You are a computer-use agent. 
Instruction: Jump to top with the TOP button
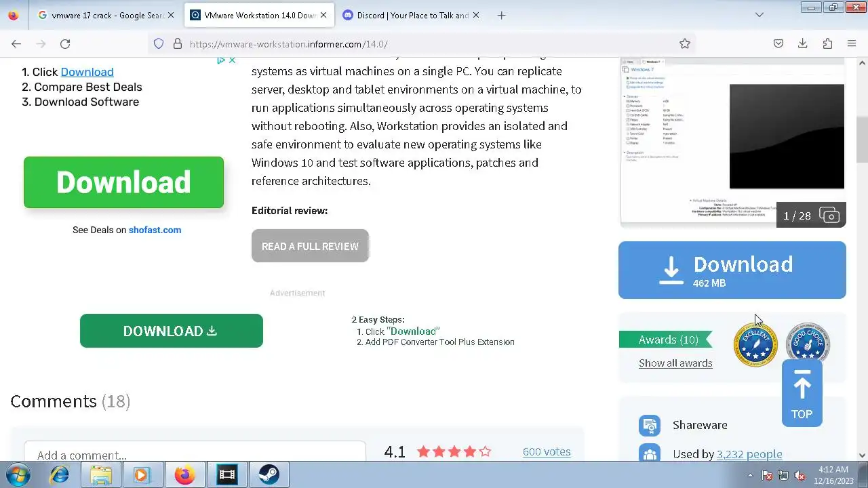coord(802,393)
